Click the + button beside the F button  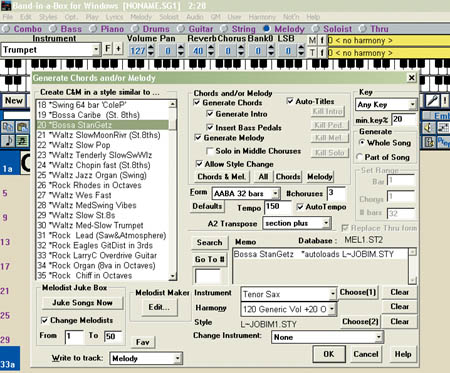tap(118, 49)
